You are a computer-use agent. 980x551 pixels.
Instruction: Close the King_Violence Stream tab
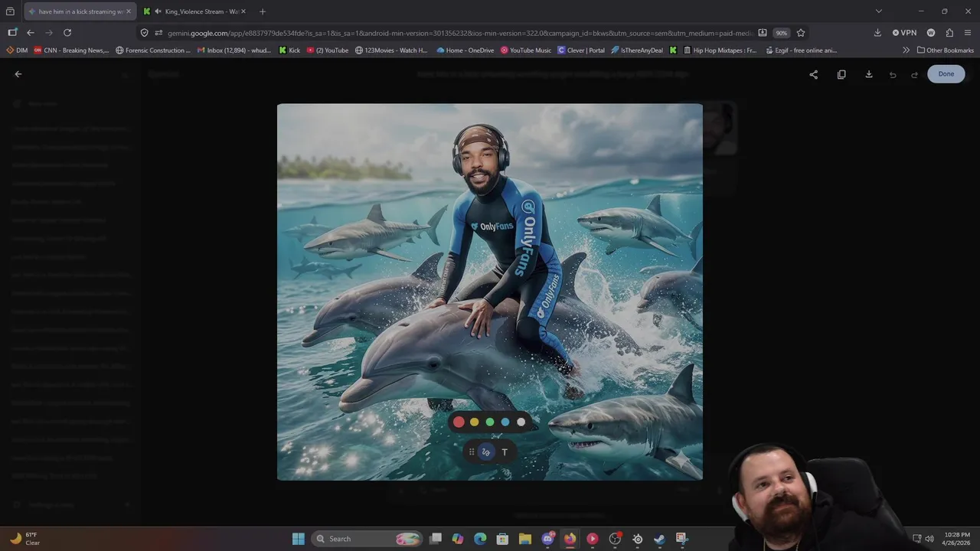[x=243, y=11]
